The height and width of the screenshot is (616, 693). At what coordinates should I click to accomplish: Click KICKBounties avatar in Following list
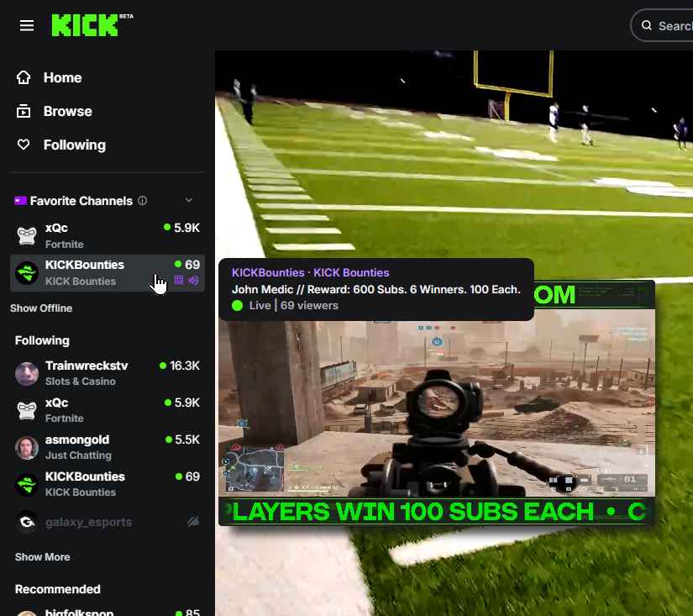coord(27,485)
